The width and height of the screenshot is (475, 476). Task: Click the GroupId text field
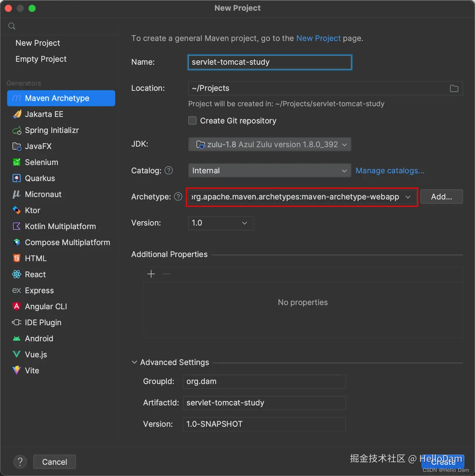(x=264, y=382)
